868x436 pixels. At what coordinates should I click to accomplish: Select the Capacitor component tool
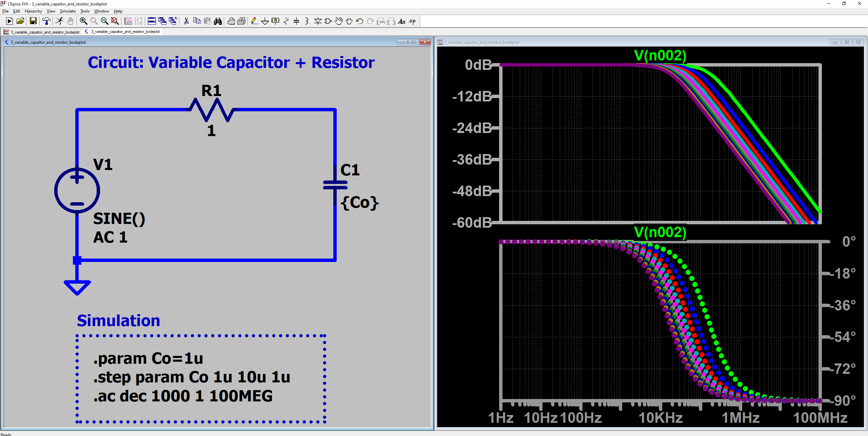point(296,21)
